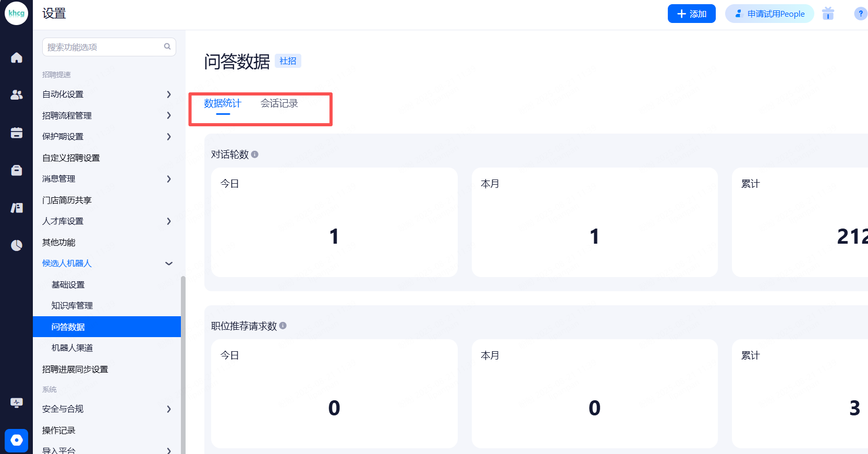Expand the 招聘流程管理 submenu arrow

(x=168, y=115)
